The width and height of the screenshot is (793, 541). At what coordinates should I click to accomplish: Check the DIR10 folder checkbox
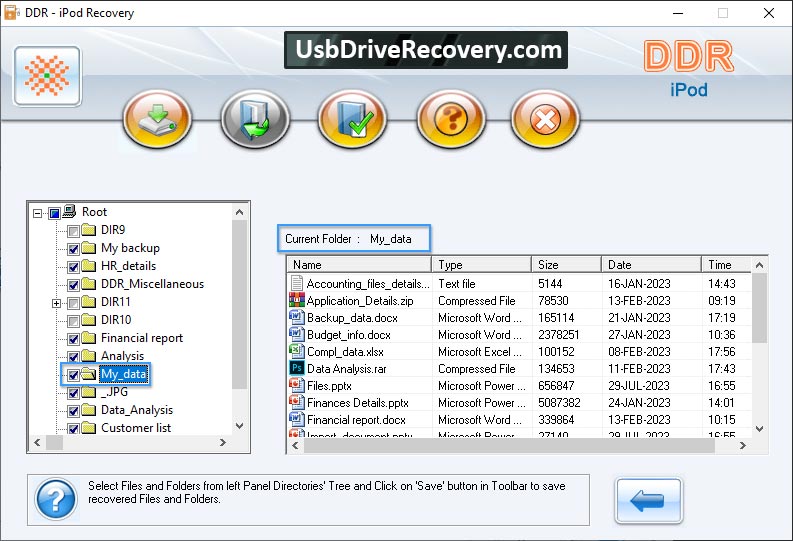[73, 321]
